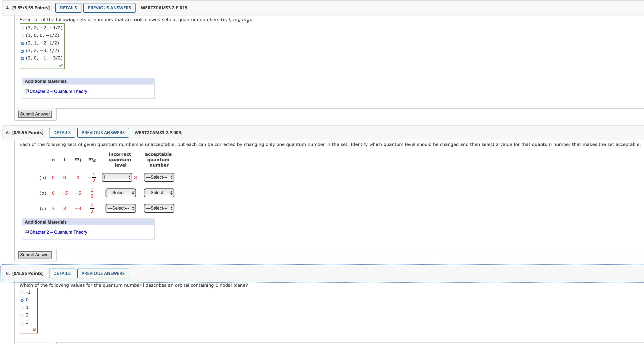Check the (1, 0, 0, −1/2) checkbox
This screenshot has height=344, width=644.
pos(22,36)
